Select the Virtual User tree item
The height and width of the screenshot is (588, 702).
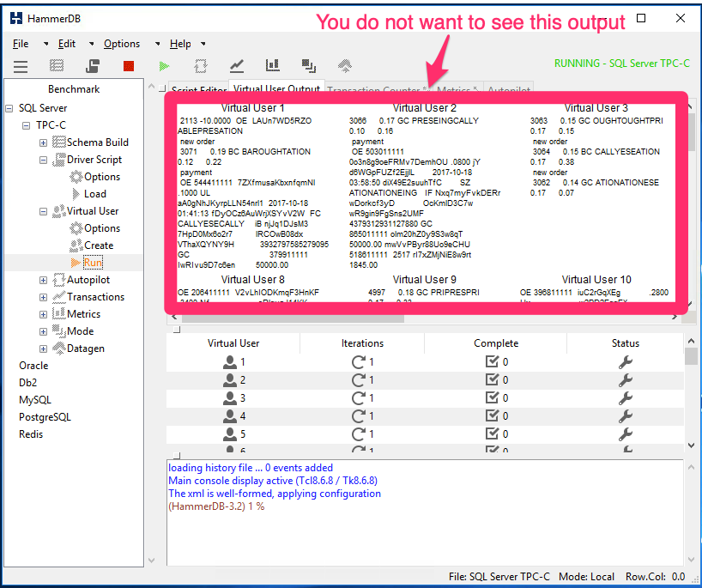coord(93,211)
